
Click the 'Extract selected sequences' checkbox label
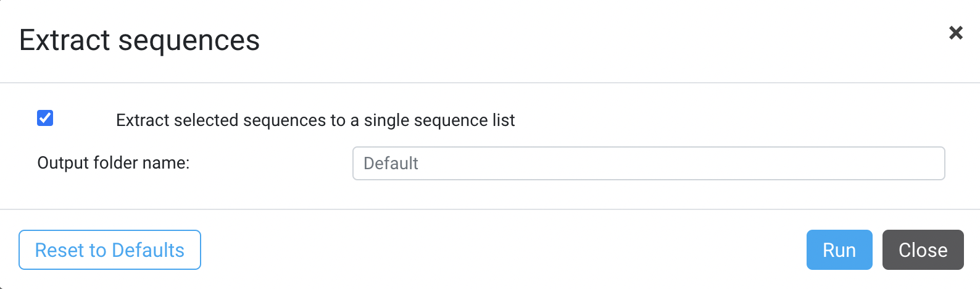[315, 120]
